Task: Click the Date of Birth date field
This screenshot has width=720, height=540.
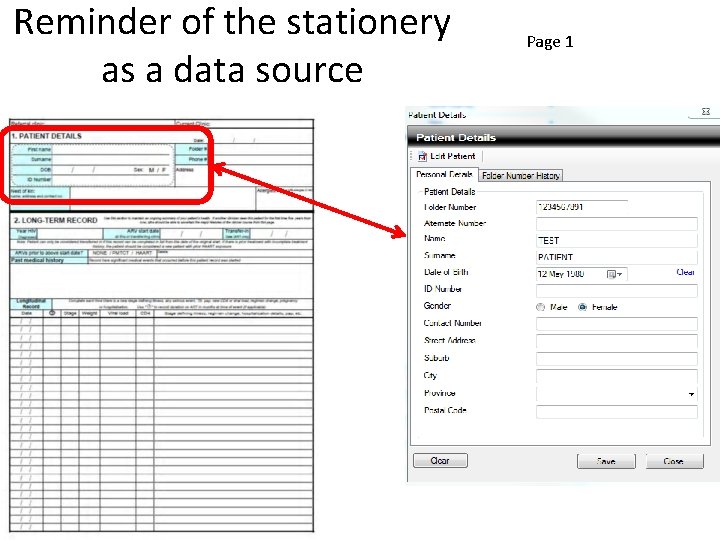Action: pos(581,274)
